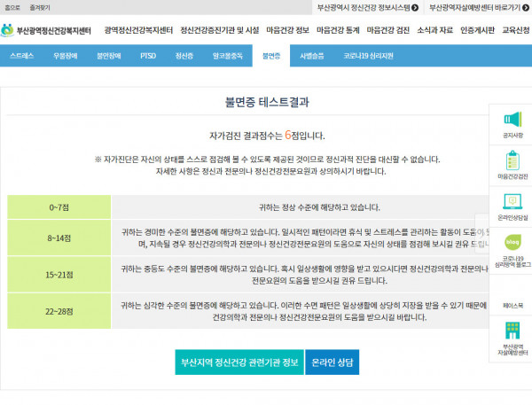Click 홈으로 link at top

[x=12, y=7]
